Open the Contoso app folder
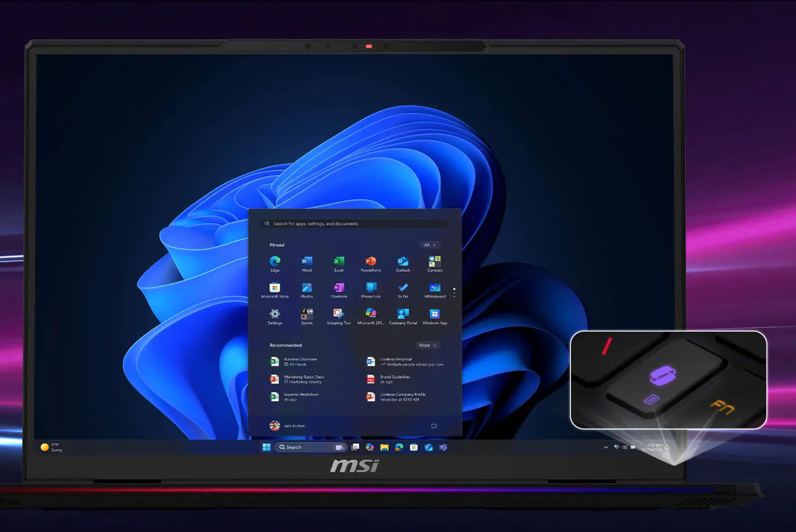Viewport: 796px width, 532px height. pyautogui.click(x=435, y=263)
